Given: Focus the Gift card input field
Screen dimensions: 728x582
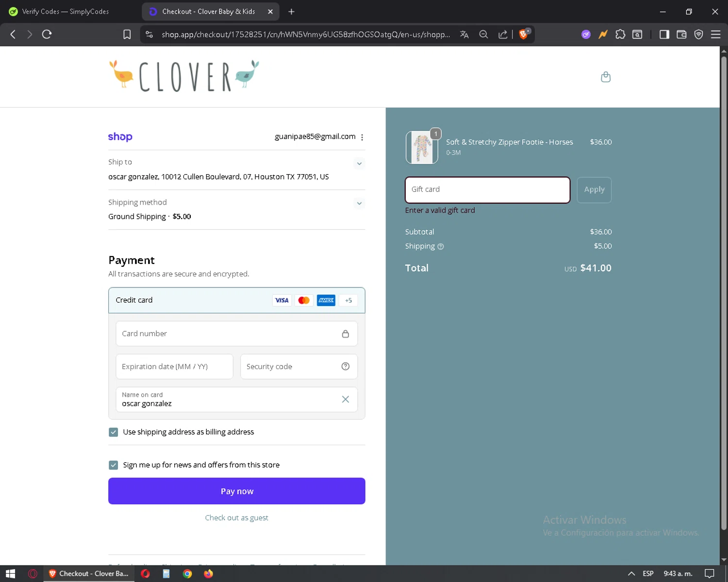Looking at the screenshot, I should [488, 190].
